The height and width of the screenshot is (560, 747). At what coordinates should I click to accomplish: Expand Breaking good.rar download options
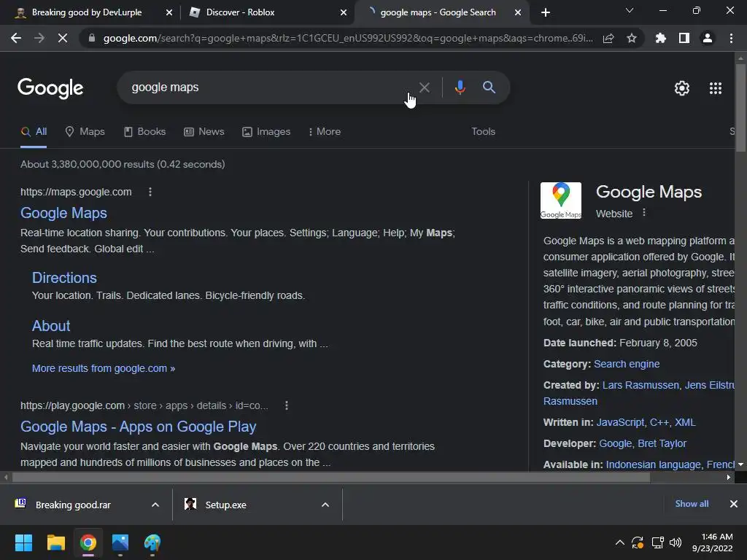point(155,505)
